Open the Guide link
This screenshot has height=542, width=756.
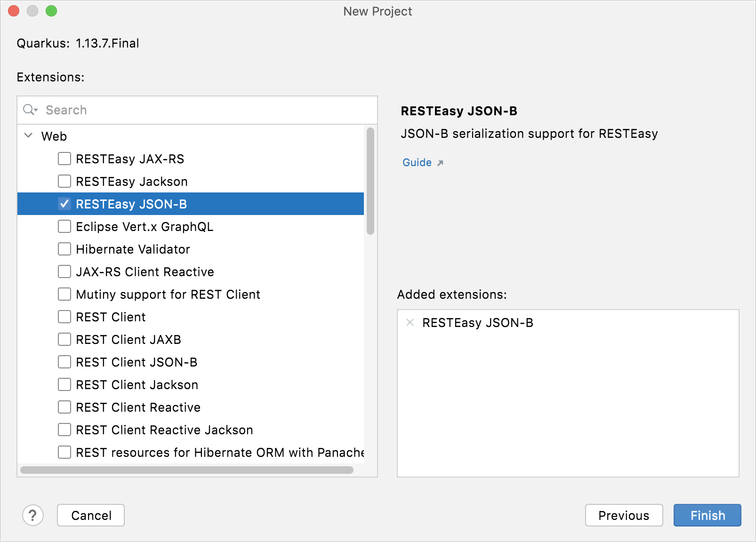pyautogui.click(x=417, y=162)
